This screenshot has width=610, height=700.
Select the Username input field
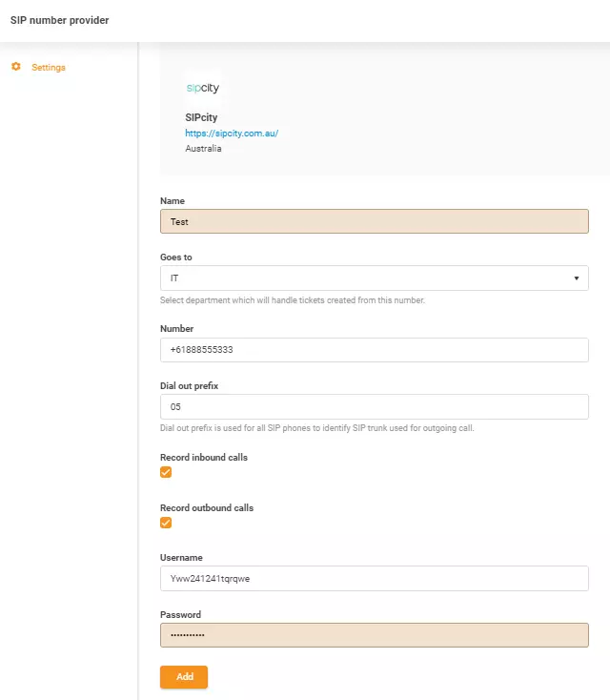(x=374, y=579)
